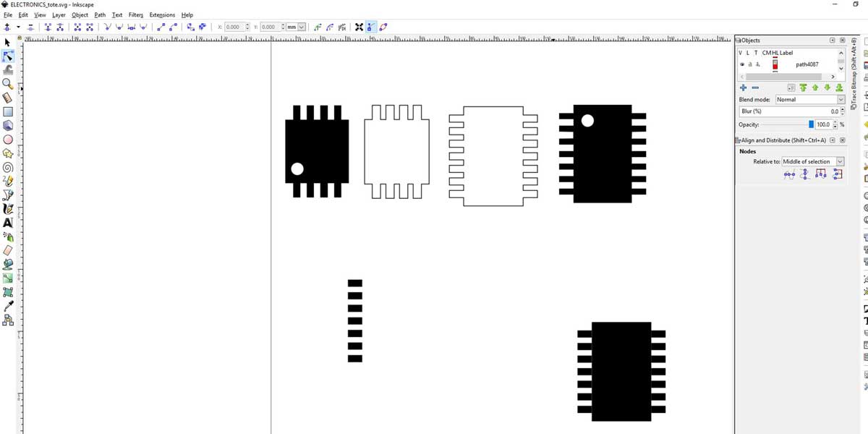Select the Rectangle tool
The width and height of the screenshot is (868, 434).
click(x=8, y=111)
